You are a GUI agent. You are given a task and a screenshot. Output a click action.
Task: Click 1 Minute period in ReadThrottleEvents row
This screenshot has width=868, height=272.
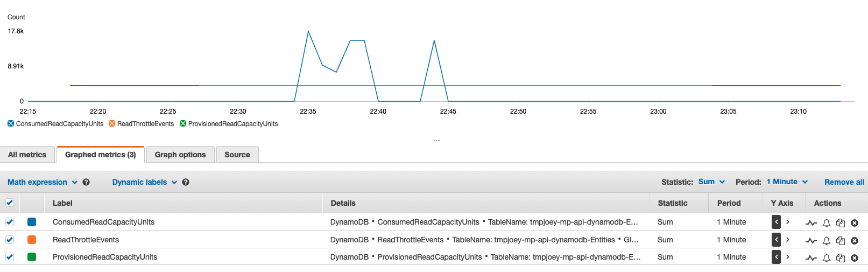[731, 240]
